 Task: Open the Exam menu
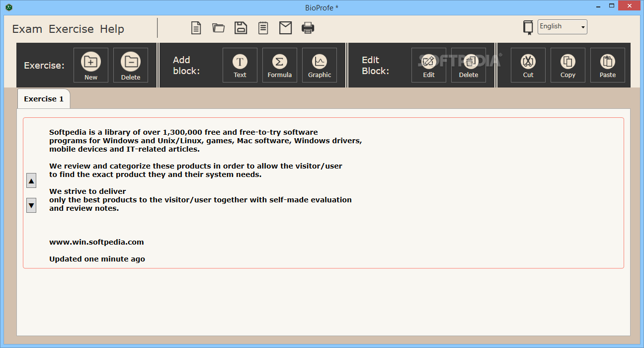tap(27, 29)
